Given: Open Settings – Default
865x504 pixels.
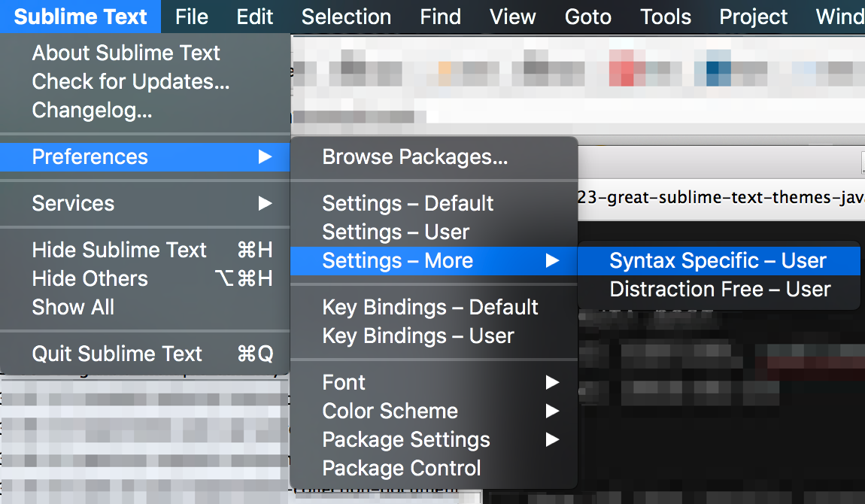Looking at the screenshot, I should 434,203.
